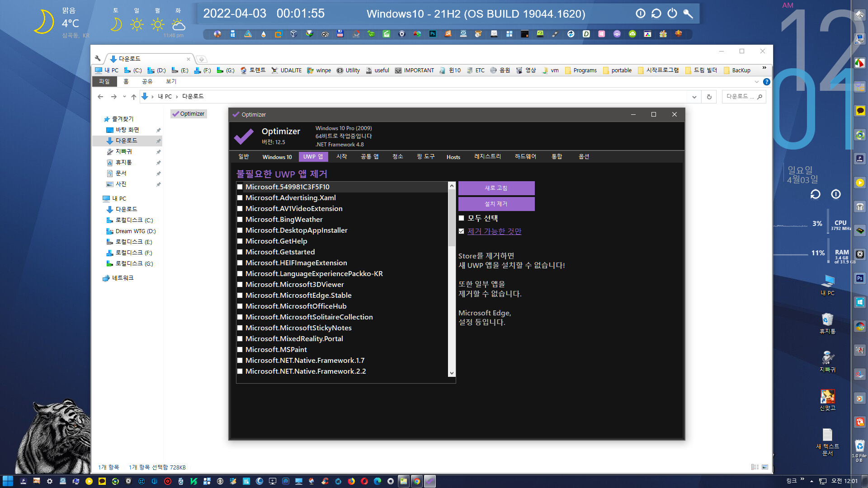Viewport: 868px width, 488px height.
Task: Check the Microsoft.BingWeather checkbox
Action: (x=240, y=220)
